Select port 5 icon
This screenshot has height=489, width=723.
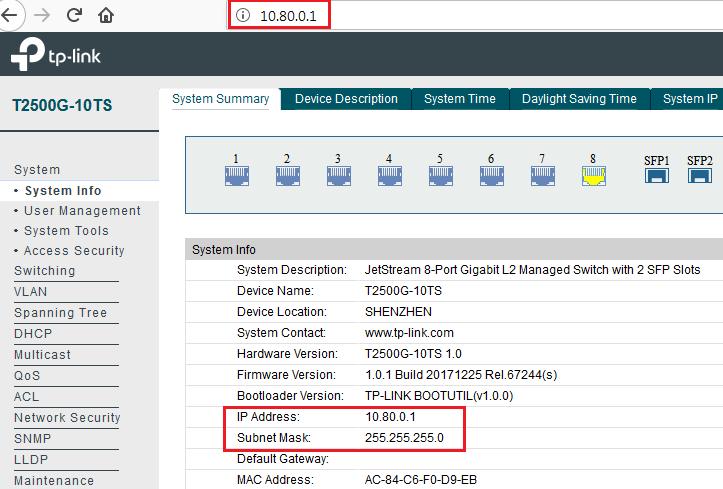(x=441, y=176)
